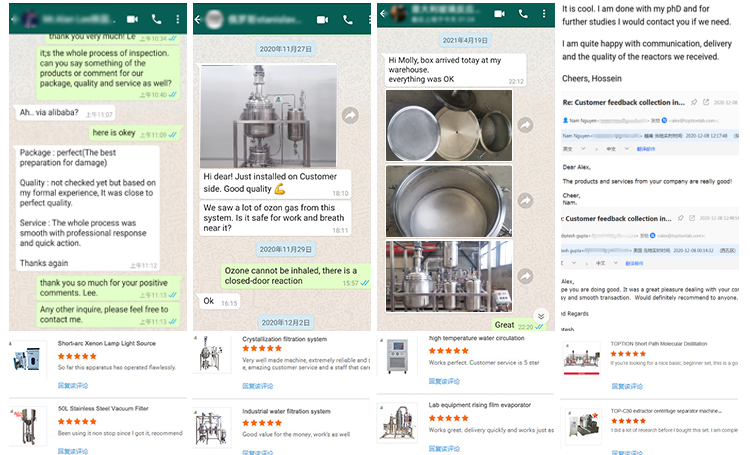
Task: Start voice call in the first chat
Action: point(156,18)
